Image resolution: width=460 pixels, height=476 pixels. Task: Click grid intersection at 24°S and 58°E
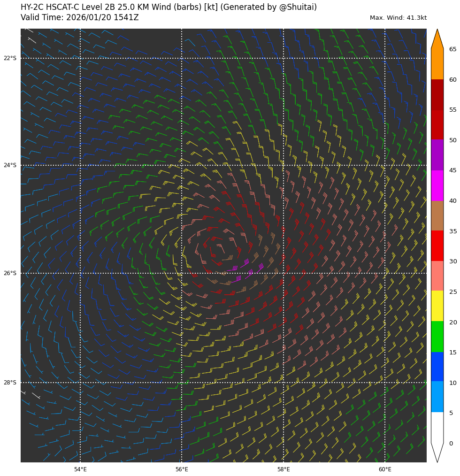pos(284,165)
